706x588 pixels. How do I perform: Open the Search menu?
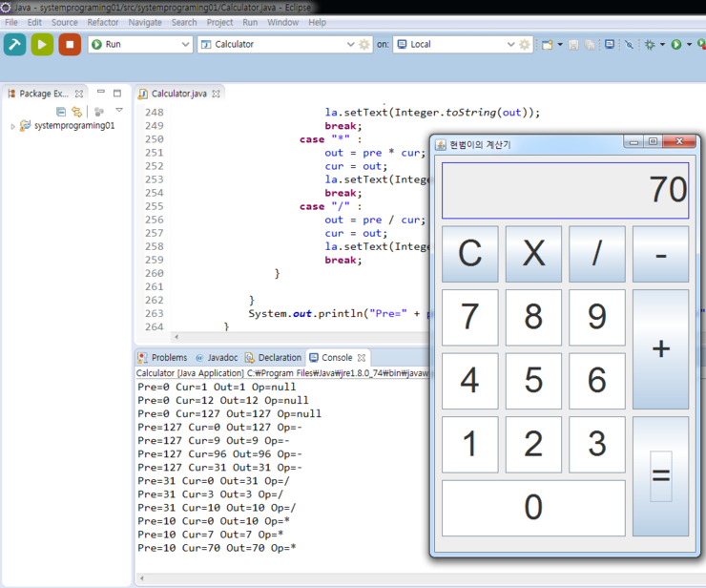pos(184,22)
